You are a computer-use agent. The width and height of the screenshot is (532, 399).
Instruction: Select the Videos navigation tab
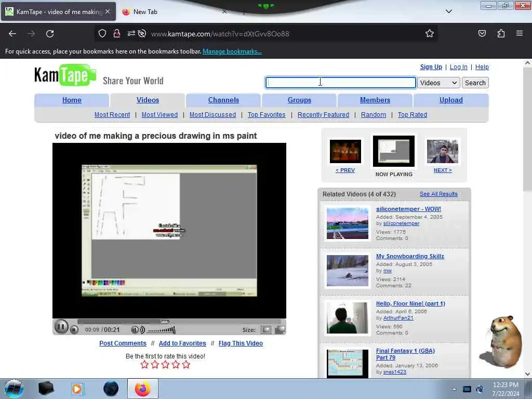[x=148, y=100]
